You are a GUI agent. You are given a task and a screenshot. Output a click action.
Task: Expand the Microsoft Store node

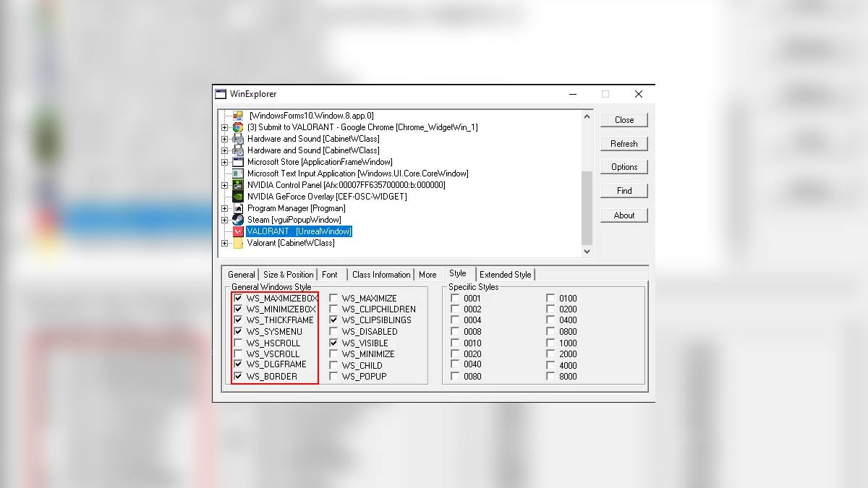pyautogui.click(x=225, y=162)
